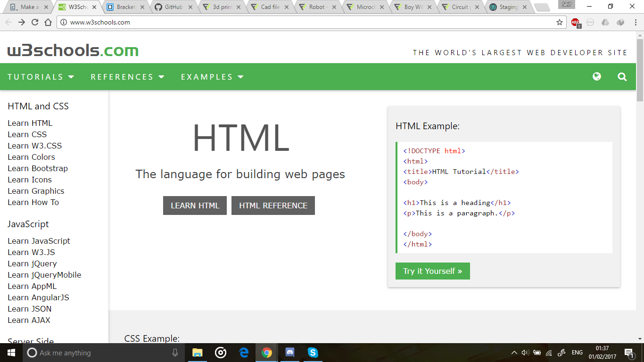Expand the EXAMPLES dropdown menu
The height and width of the screenshot is (362, 644).
coord(212,77)
